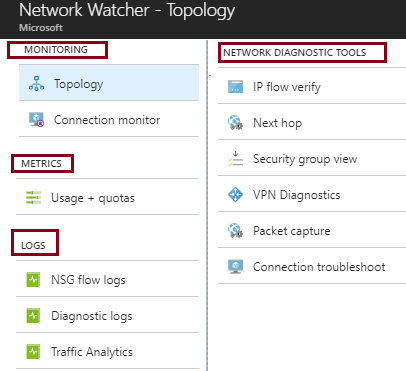Click the Connection troubleshoot monitor icon

click(x=235, y=267)
